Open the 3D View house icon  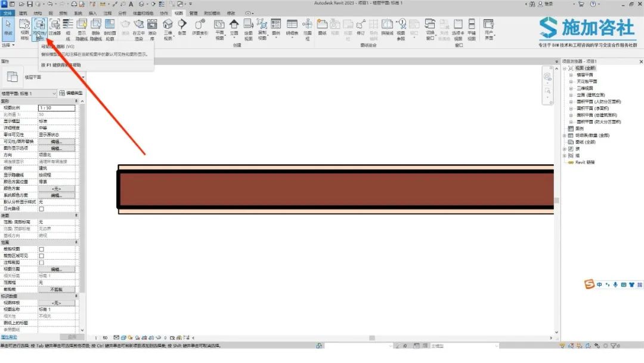pos(168,27)
